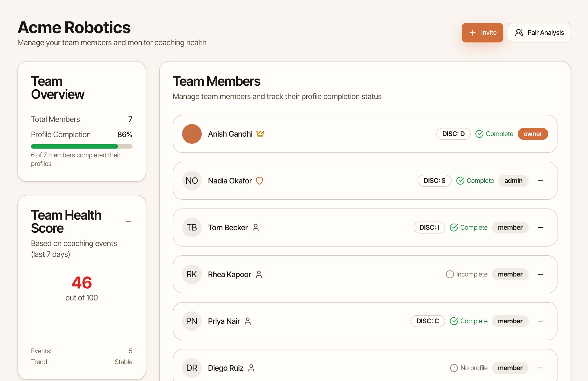The height and width of the screenshot is (381, 588).
Task: Click the DISC: S badge
Action: [434, 181]
